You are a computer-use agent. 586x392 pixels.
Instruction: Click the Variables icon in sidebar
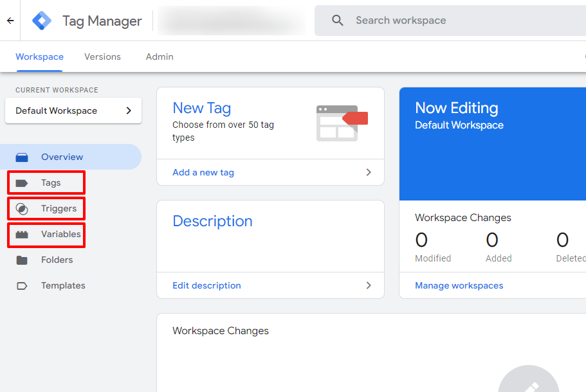(x=23, y=235)
